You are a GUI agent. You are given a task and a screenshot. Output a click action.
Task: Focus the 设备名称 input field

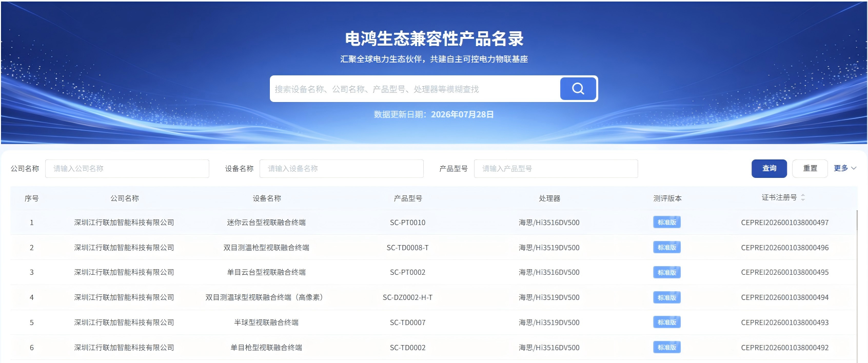tap(342, 169)
